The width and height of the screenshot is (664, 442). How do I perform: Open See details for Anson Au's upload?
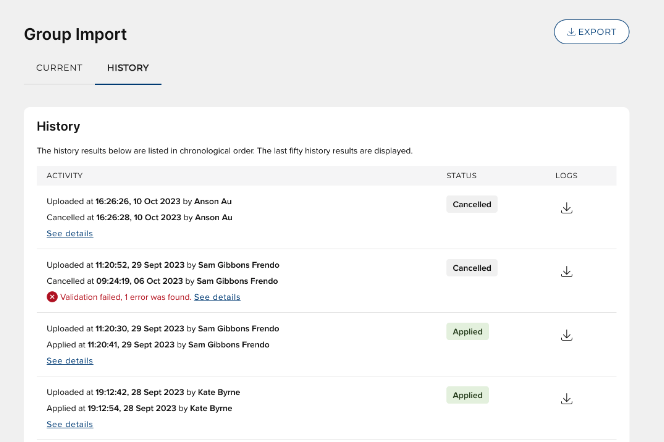(69, 233)
